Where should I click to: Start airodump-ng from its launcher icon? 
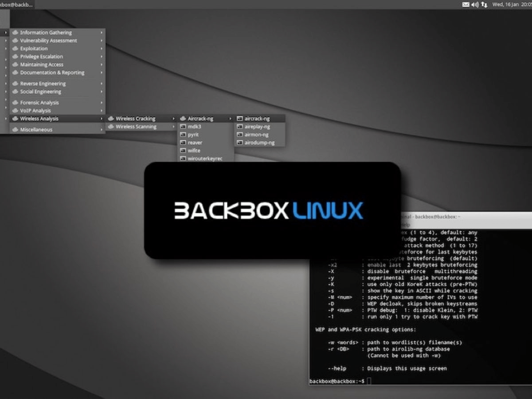pos(240,143)
